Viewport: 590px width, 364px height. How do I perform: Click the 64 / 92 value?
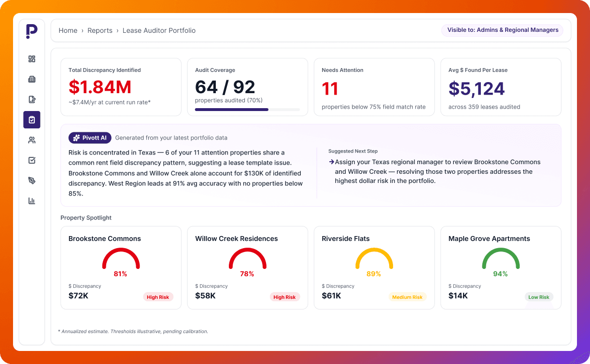225,87
